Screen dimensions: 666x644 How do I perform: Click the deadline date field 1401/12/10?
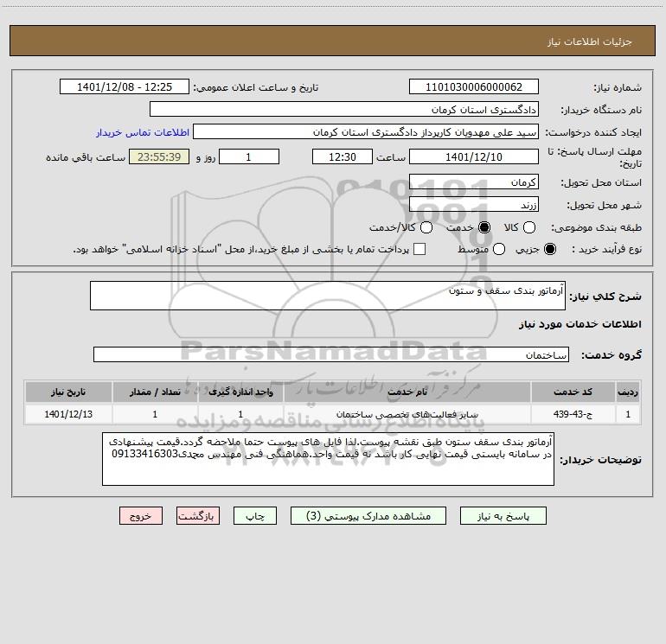[474, 156]
